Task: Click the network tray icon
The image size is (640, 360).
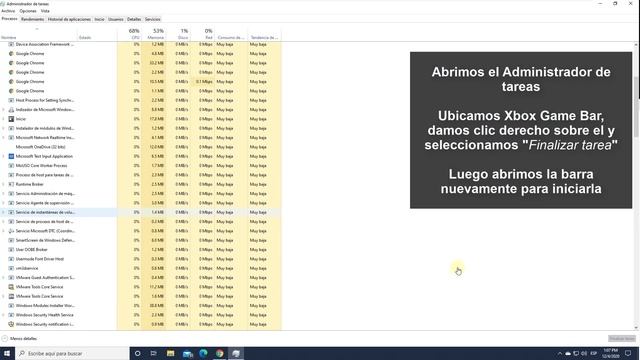Action: [576, 353]
